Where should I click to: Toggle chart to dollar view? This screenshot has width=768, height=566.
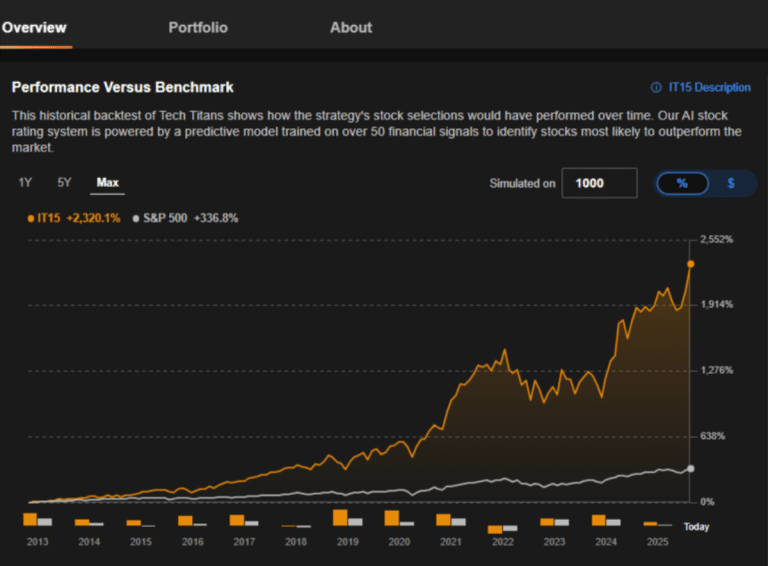[x=731, y=183]
